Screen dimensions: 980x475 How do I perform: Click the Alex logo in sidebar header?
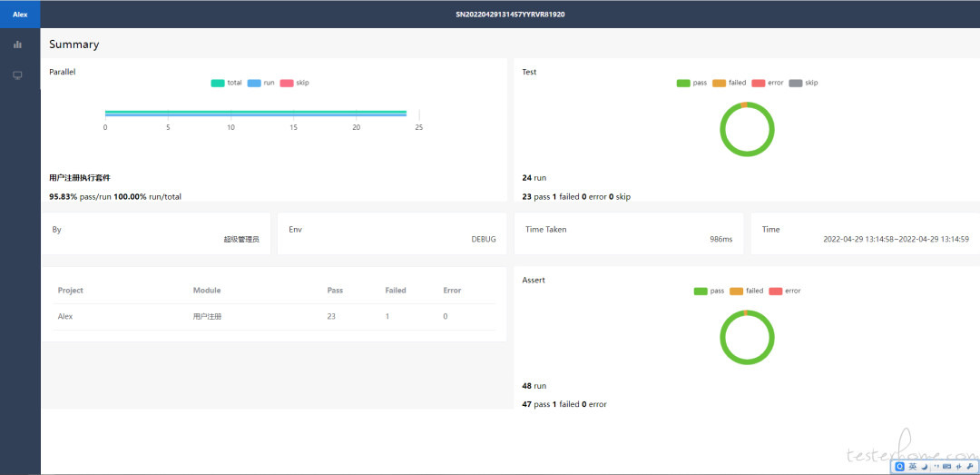pyautogui.click(x=20, y=14)
